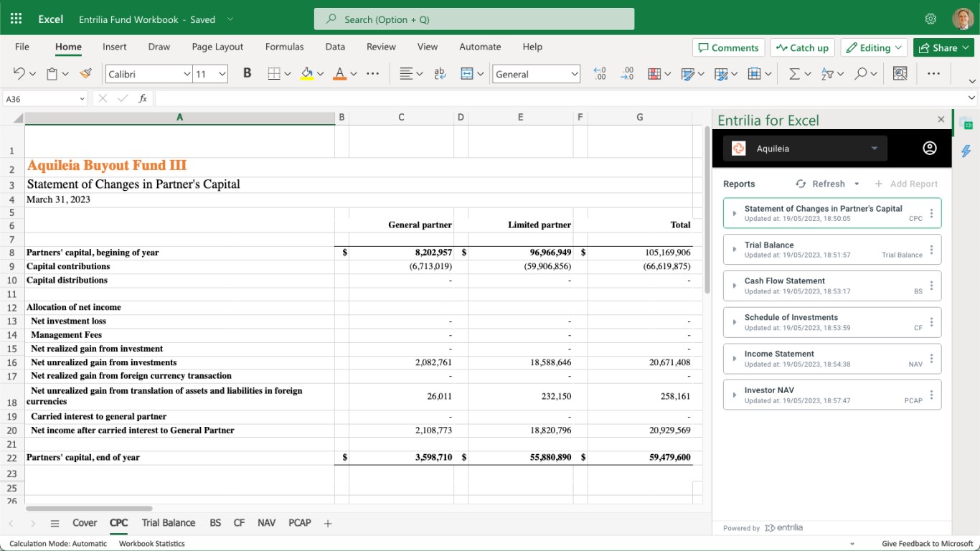Click the text alignment icon
This screenshot has height=551, width=980.
(x=407, y=74)
